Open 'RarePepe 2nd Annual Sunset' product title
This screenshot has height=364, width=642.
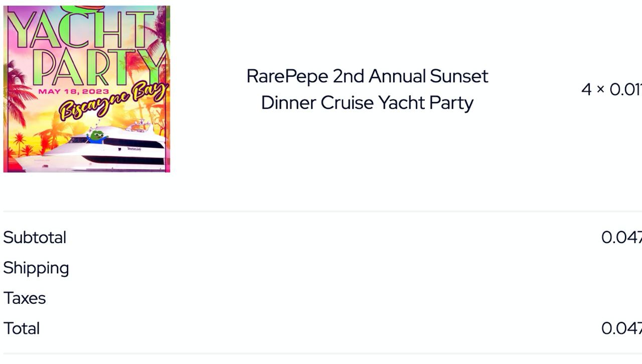pyautogui.click(x=367, y=76)
